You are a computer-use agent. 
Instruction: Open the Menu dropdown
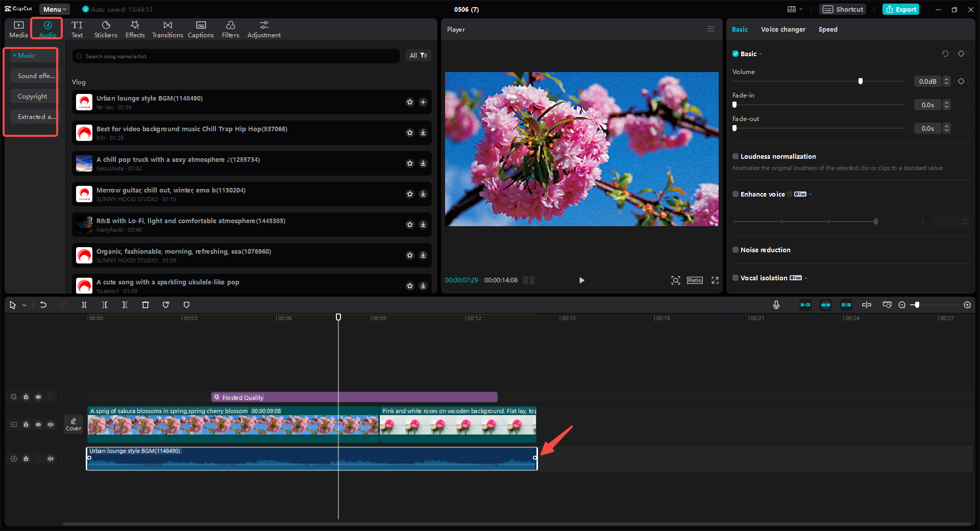[x=54, y=9]
